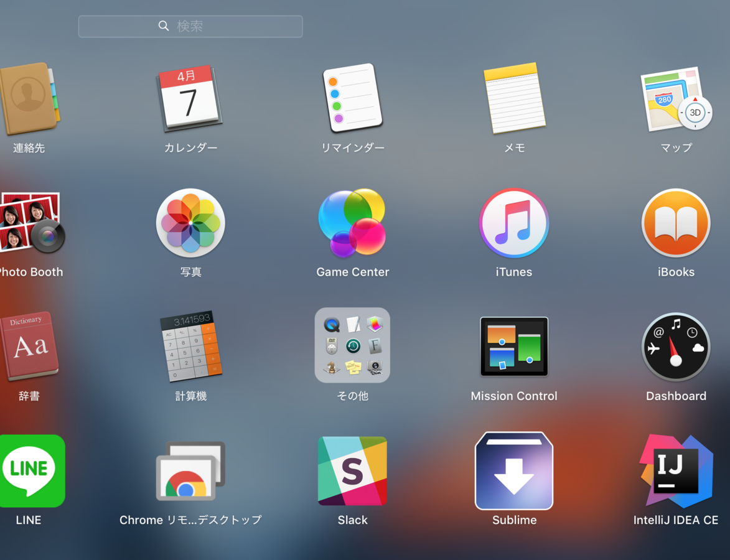The width and height of the screenshot is (730, 560).
Task: Click the Game Center label text
Action: [x=352, y=272]
